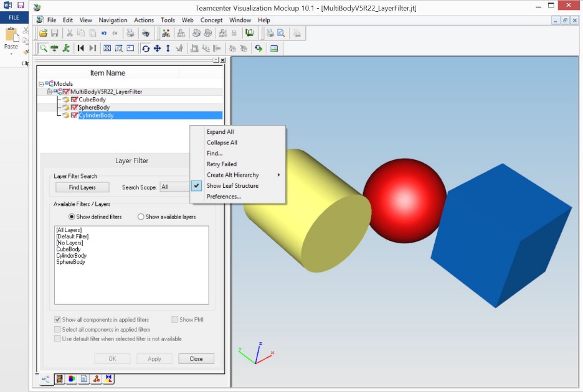Screen dimensions: 583x392
Task: Click the blue panel layout icon
Action: coord(274,49)
